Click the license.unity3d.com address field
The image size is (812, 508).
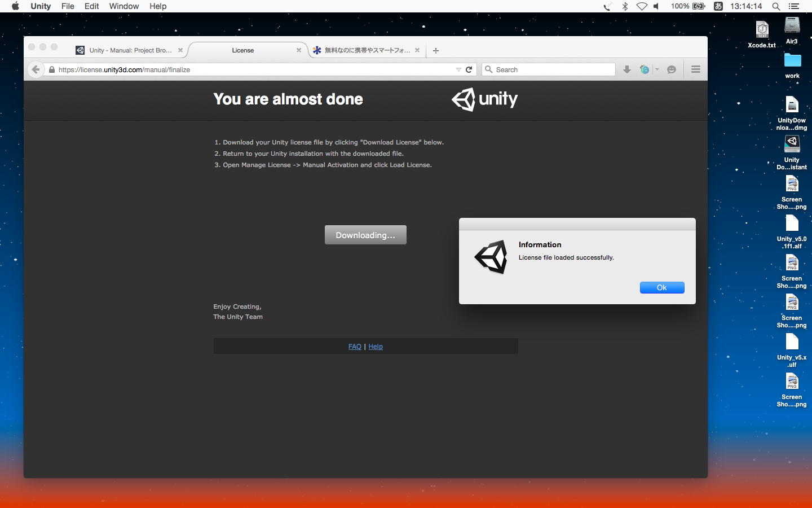[254, 69]
